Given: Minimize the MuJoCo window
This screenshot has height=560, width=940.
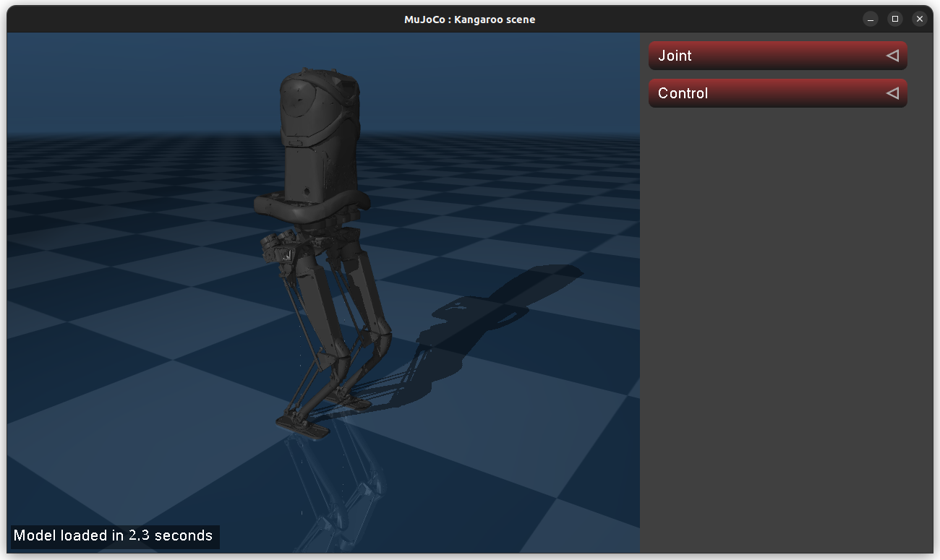Looking at the screenshot, I should coord(871,19).
